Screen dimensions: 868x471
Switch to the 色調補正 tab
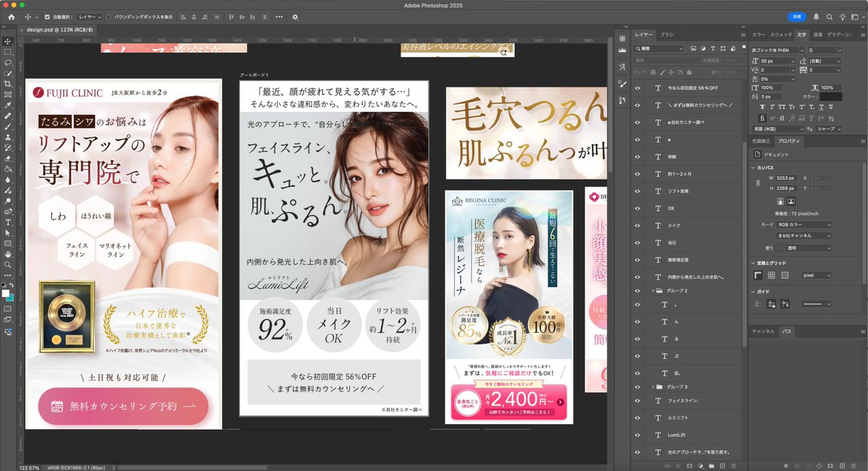tap(762, 141)
